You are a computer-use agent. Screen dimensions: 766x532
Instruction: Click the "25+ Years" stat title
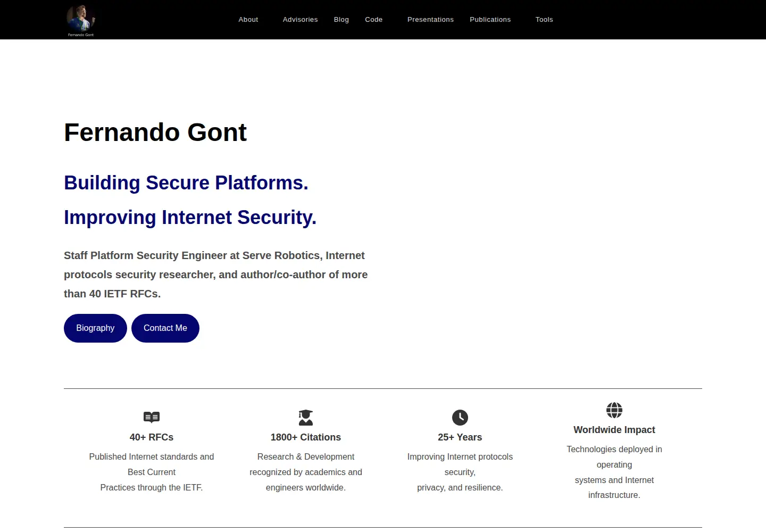click(x=460, y=437)
